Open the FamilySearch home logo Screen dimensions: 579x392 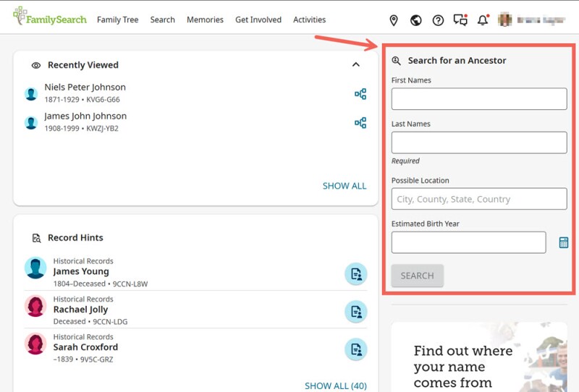(50, 16)
